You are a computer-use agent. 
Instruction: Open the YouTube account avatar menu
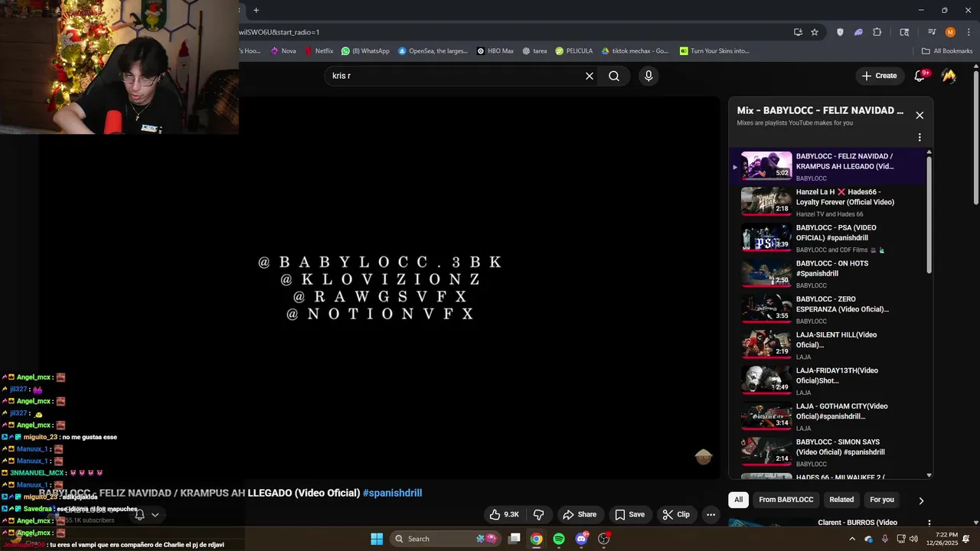(949, 76)
